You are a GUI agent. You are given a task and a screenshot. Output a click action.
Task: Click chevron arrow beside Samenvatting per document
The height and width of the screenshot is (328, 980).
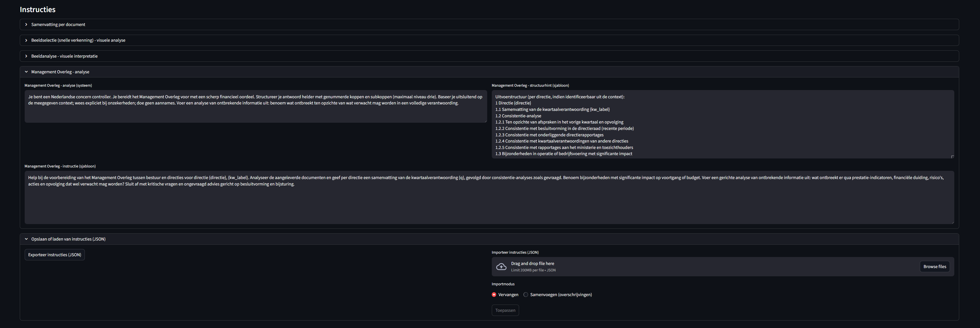(x=26, y=24)
